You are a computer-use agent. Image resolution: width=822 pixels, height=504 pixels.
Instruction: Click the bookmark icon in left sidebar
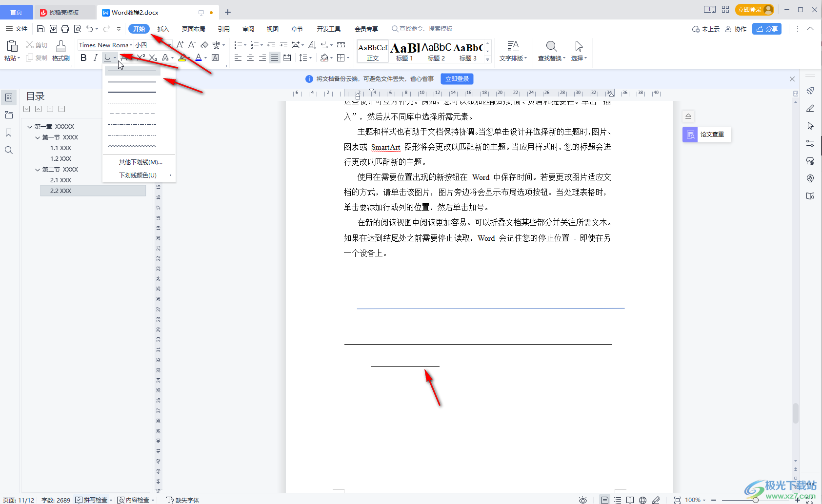[x=9, y=133]
